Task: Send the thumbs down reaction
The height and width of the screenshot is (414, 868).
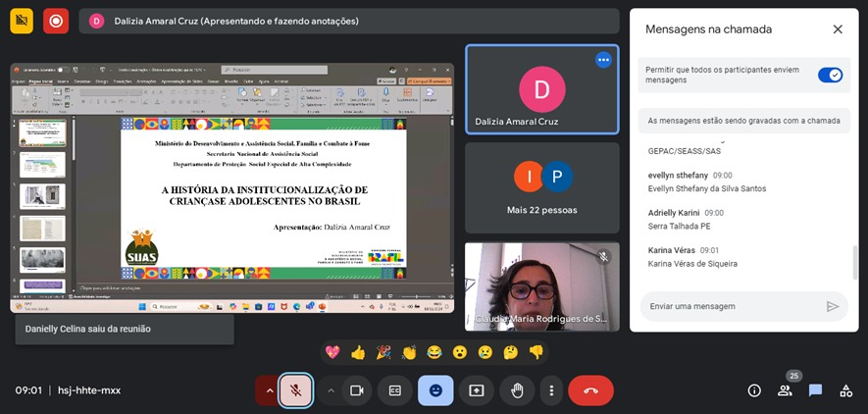Action: [536, 352]
